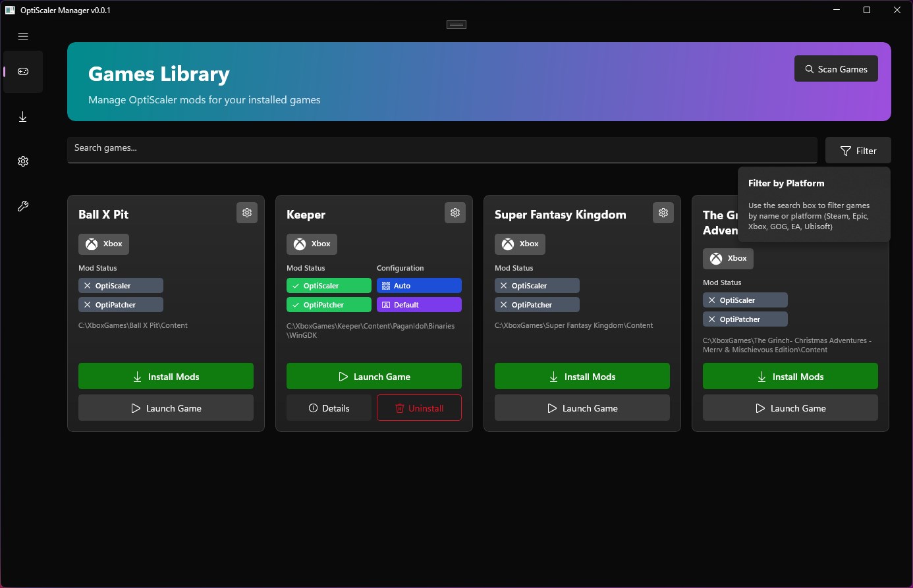
Task: Launch Game for Ball X Pit
Action: 166,408
